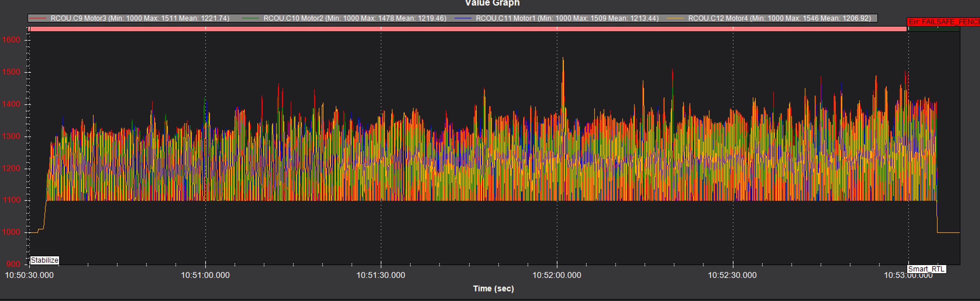This screenshot has height=301, width=980.
Task: Click the 10:51:00.000 time axis label
Action: point(205,275)
